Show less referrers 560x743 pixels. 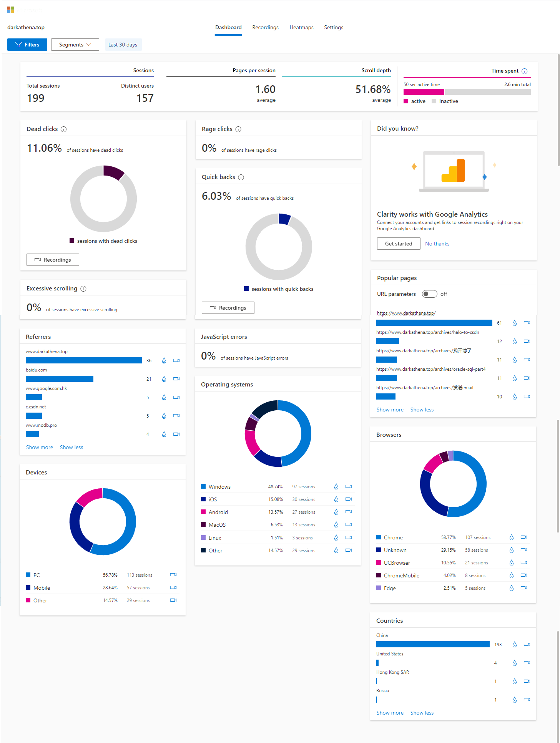click(x=71, y=447)
